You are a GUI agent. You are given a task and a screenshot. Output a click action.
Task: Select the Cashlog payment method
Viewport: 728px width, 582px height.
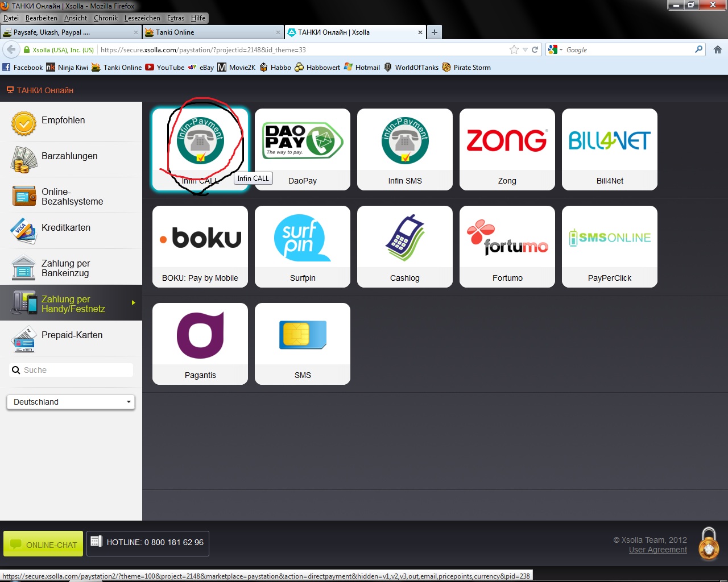(404, 246)
